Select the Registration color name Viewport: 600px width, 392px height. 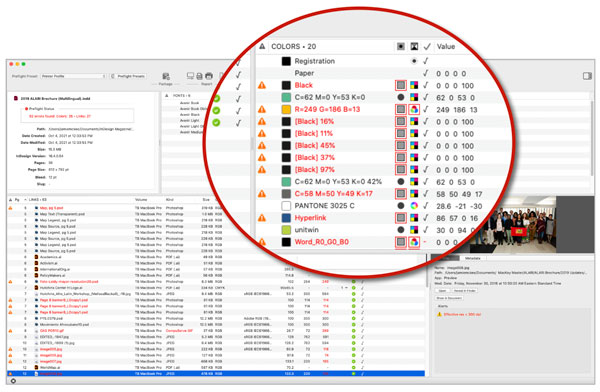315,61
